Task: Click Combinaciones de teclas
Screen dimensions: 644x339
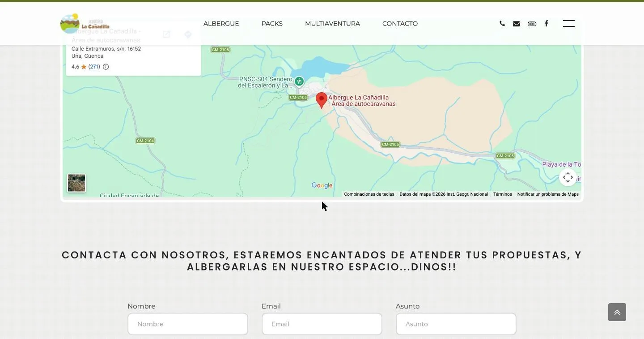Action: pyautogui.click(x=369, y=194)
